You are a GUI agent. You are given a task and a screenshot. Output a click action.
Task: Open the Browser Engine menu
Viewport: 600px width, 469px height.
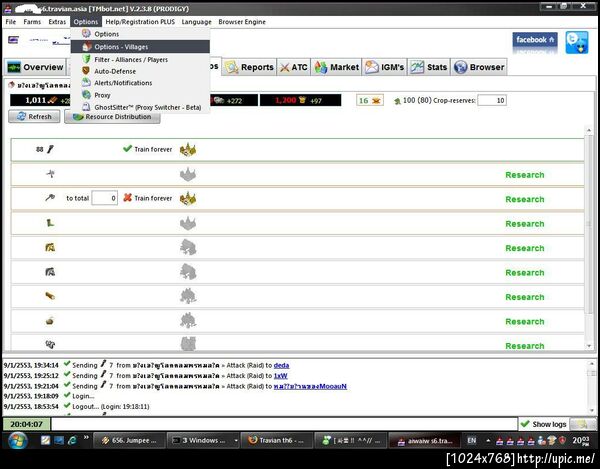coord(242,22)
